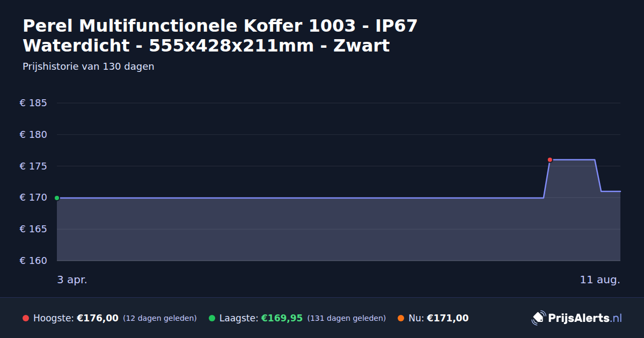The image size is (644, 338).
Task: Click the current price €171,00 value
Action: [x=448, y=318]
